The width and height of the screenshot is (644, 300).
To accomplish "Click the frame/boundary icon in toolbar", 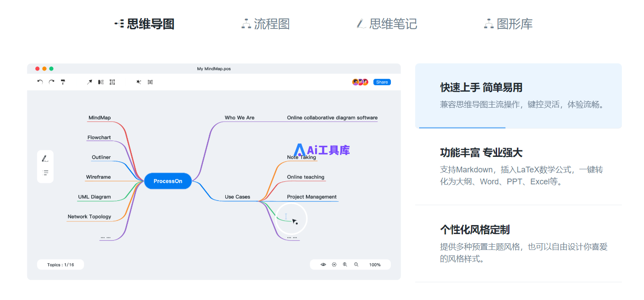I will (x=112, y=82).
